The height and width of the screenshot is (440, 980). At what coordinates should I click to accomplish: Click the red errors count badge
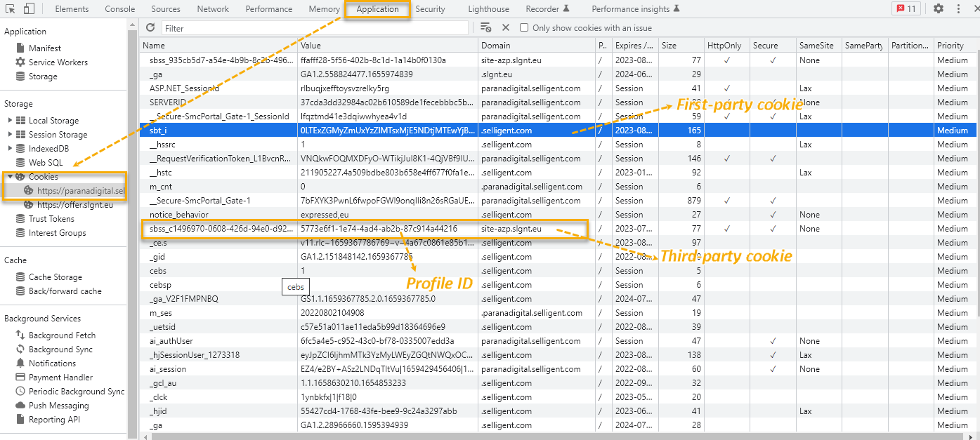906,9
